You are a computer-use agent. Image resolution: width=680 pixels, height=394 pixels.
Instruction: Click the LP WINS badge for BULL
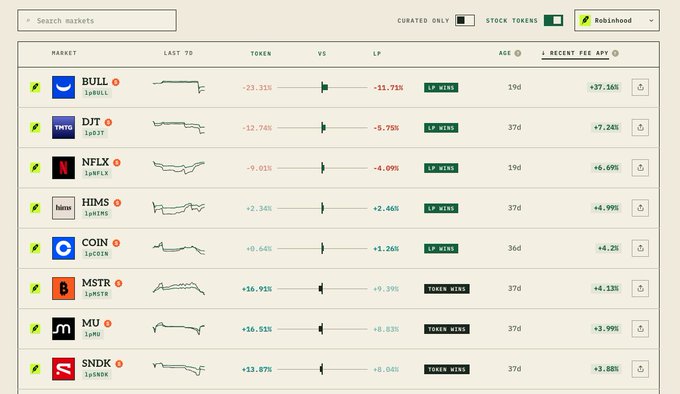441,88
